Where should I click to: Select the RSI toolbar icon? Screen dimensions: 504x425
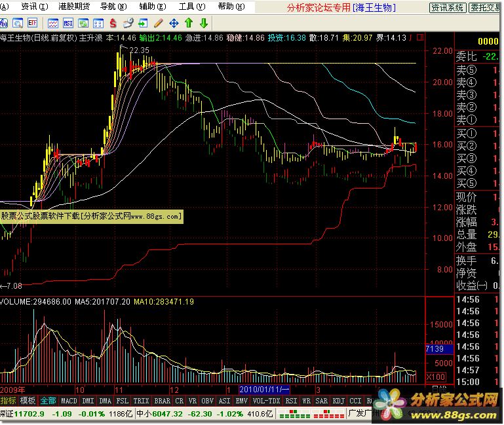[68, 23]
